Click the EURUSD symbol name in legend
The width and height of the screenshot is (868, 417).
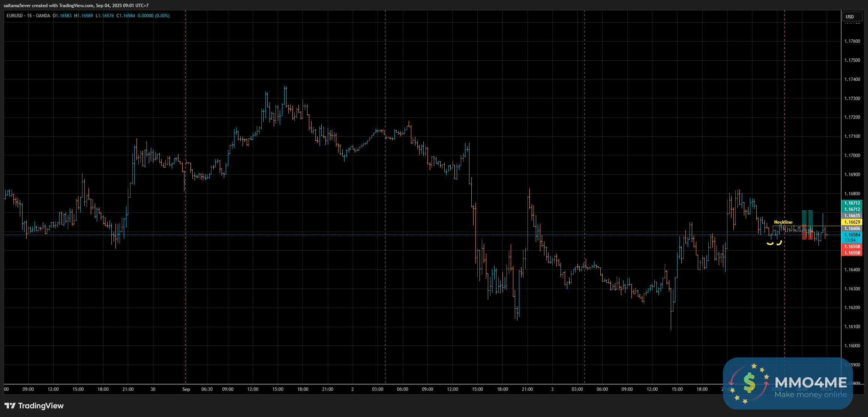[x=15, y=16]
